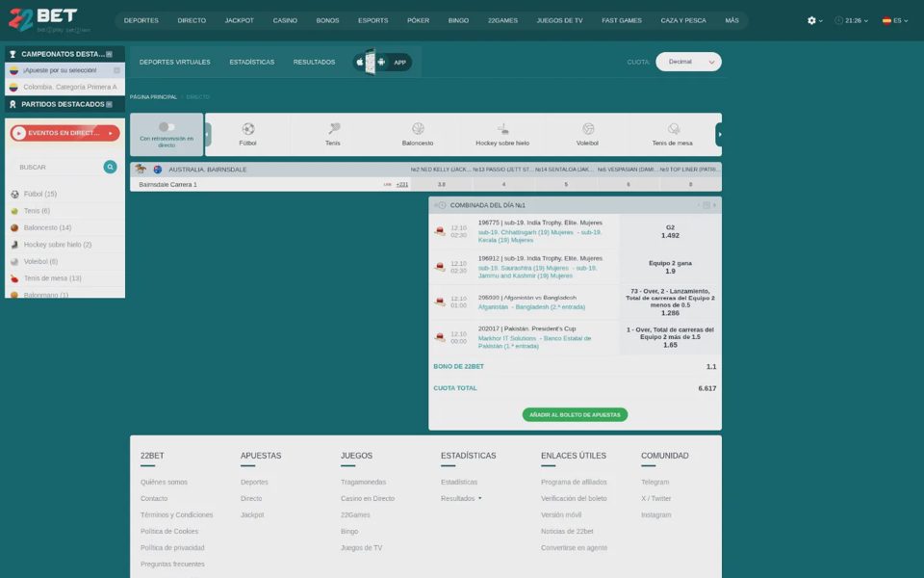Select Colombia. Categoría Primera A championship

point(64,88)
